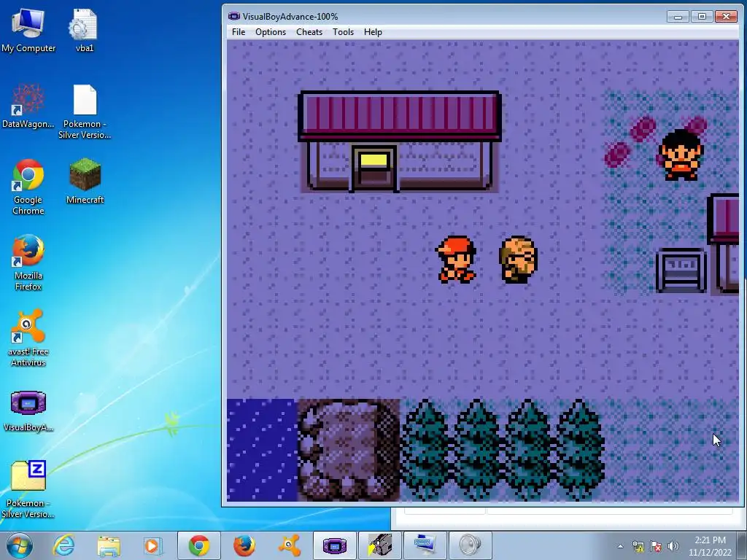
Task: Minimize the VisualBoyAdvance window
Action: click(678, 17)
